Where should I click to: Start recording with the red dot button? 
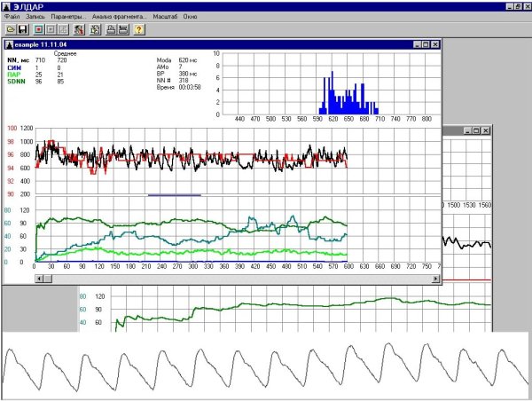point(39,29)
